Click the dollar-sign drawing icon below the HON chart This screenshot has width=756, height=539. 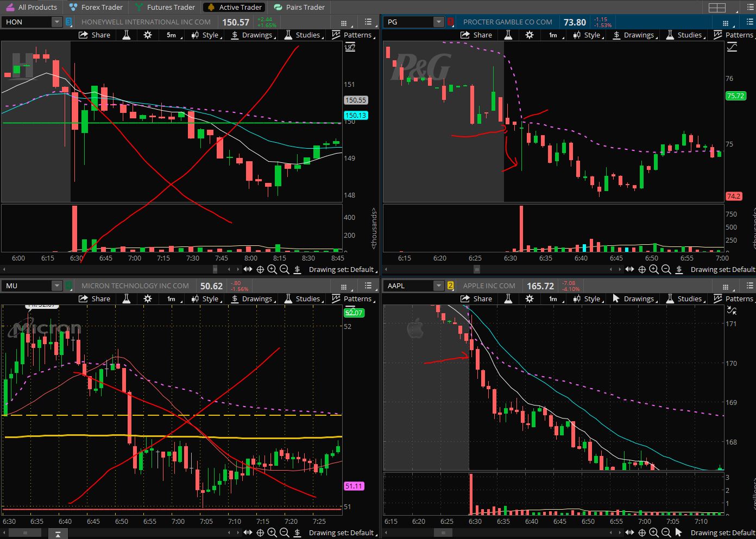(298, 269)
